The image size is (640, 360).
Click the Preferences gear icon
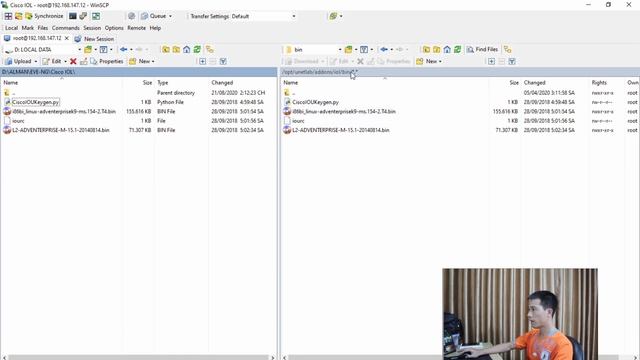[x=131, y=16]
